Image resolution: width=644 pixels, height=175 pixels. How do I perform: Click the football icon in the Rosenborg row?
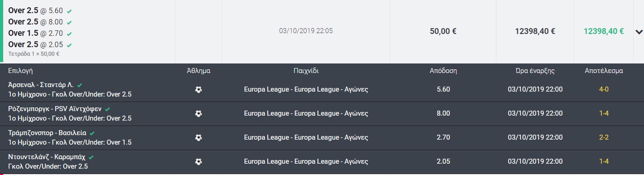tap(198, 113)
